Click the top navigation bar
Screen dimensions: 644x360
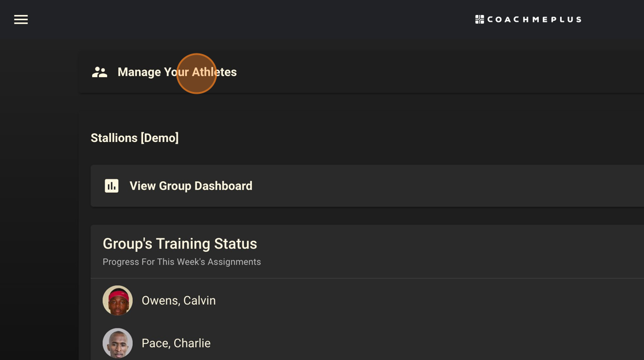[322, 19]
